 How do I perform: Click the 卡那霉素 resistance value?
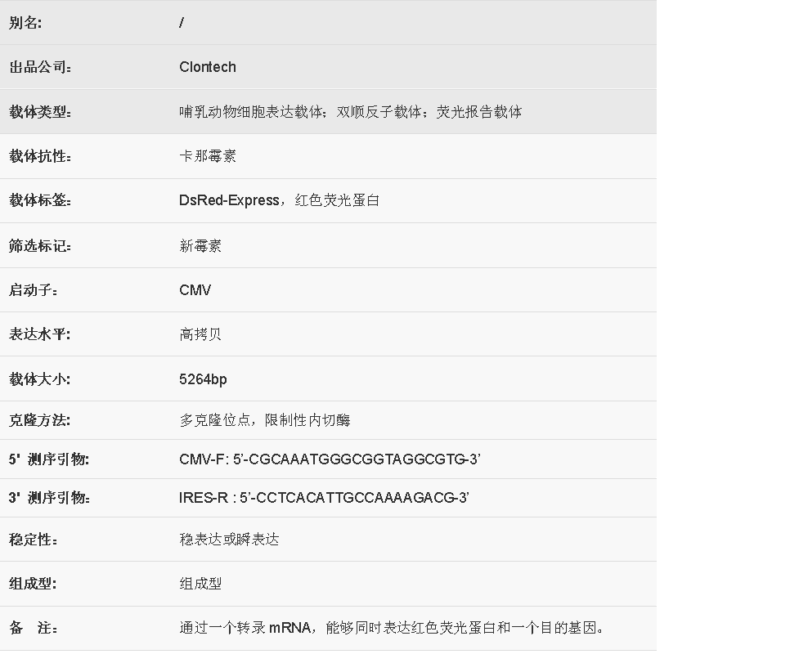pos(208,156)
